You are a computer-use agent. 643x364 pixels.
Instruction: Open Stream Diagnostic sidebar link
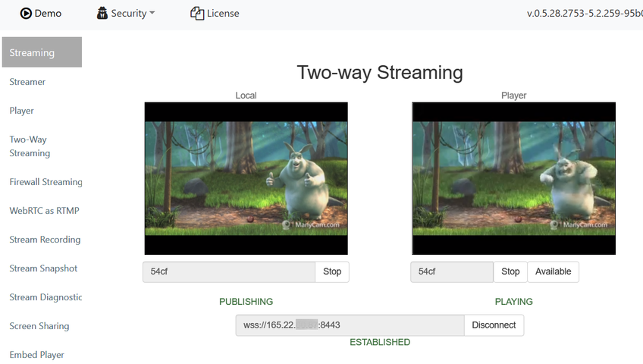[46, 297]
